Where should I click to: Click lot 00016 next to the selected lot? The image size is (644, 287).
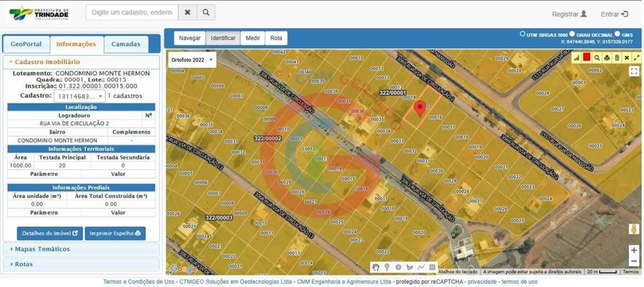(435, 117)
